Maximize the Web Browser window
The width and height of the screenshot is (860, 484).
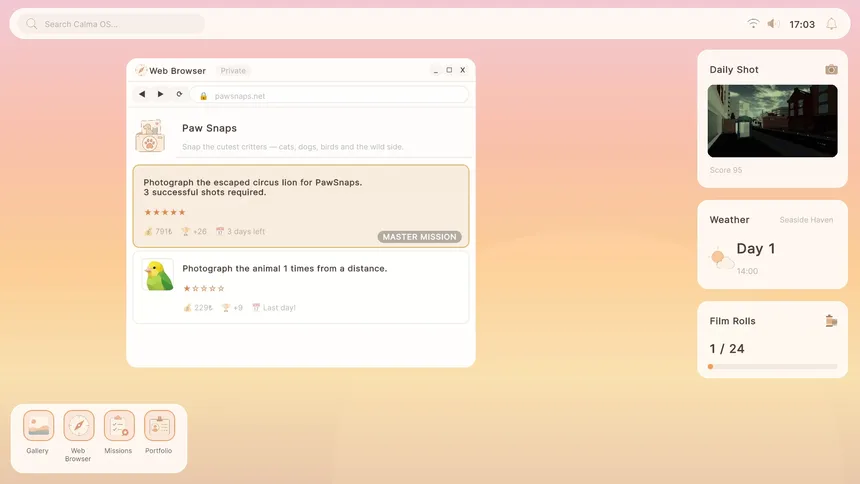click(449, 70)
